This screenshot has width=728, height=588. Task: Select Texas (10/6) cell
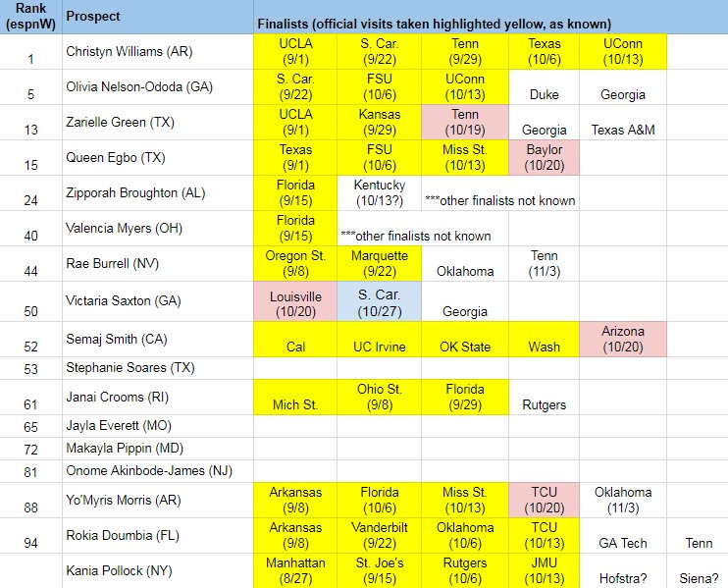[545, 52]
